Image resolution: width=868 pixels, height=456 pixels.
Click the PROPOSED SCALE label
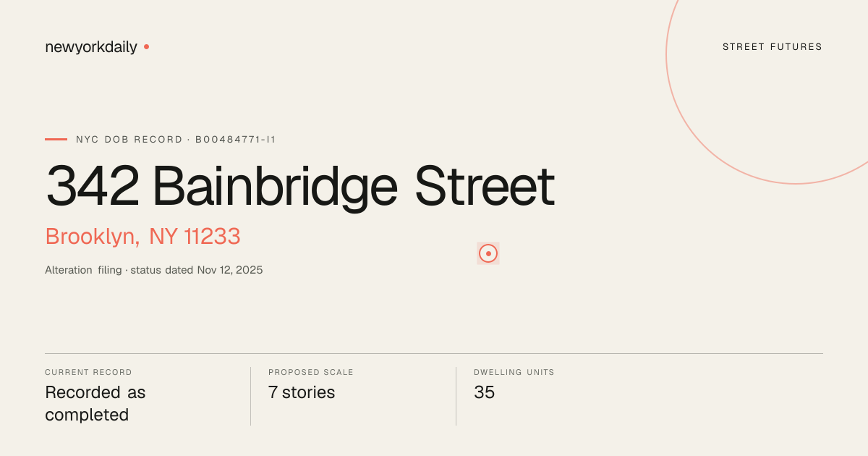(311, 372)
